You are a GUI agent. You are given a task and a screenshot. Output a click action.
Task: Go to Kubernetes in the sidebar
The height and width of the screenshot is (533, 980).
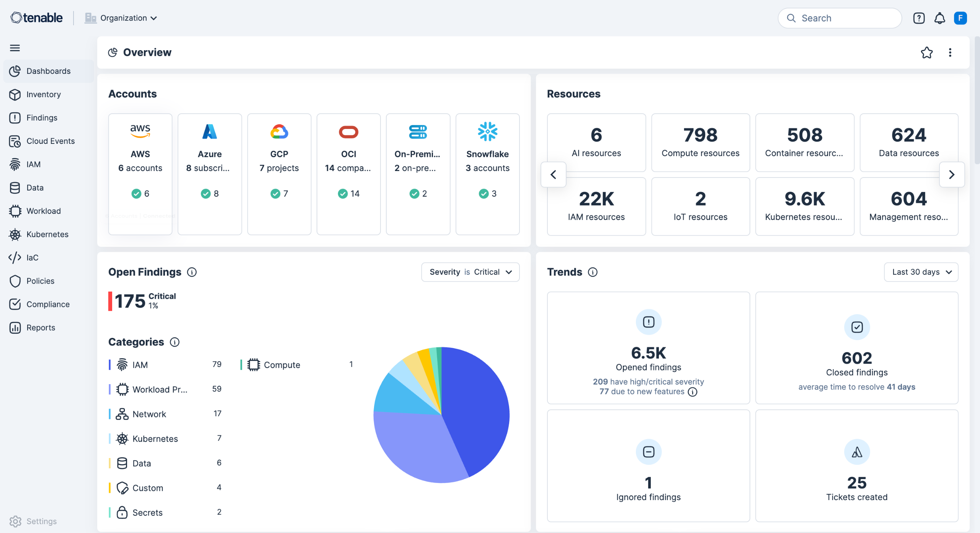click(47, 234)
